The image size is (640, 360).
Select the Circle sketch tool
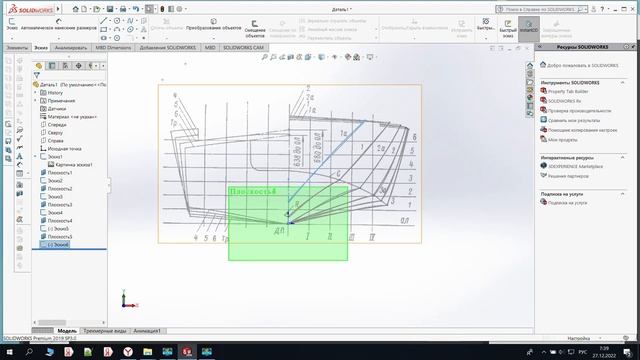point(117,20)
